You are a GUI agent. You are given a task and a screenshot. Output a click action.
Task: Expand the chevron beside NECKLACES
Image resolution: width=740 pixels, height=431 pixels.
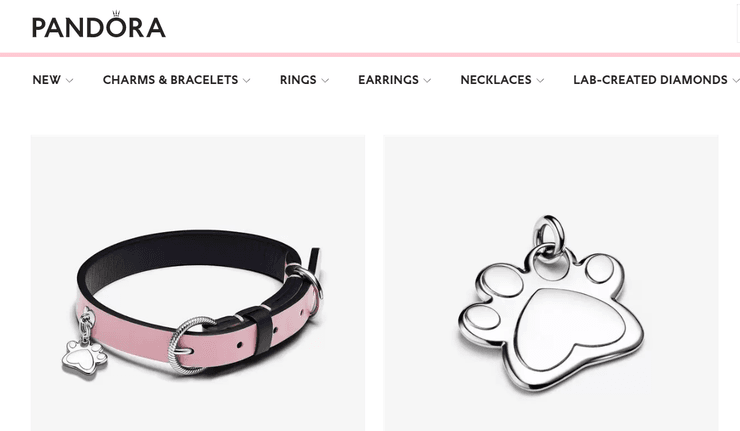[x=540, y=81]
